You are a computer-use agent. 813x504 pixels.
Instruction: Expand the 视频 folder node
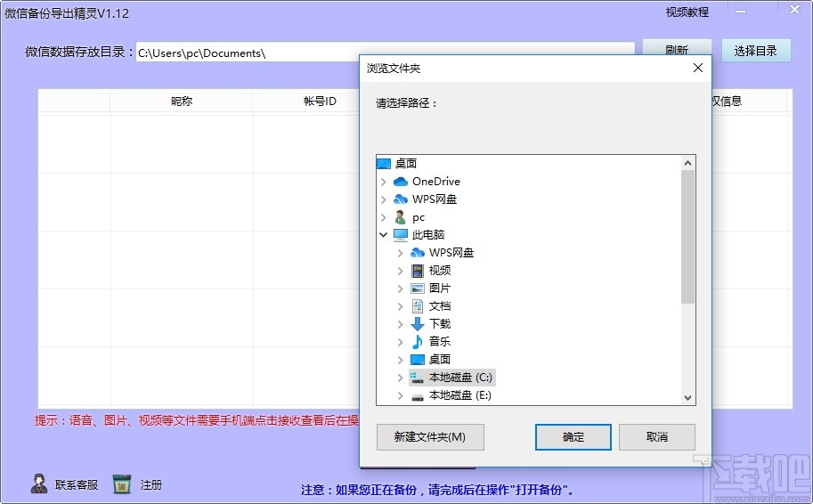400,271
